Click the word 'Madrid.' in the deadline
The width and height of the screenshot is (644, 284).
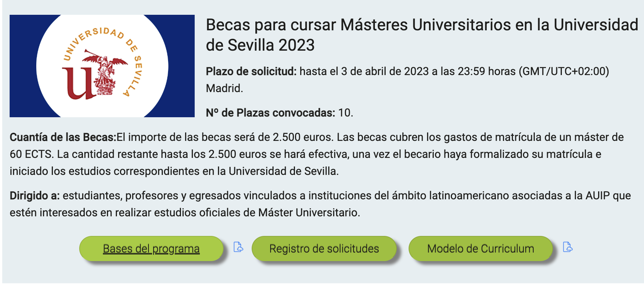224,88
